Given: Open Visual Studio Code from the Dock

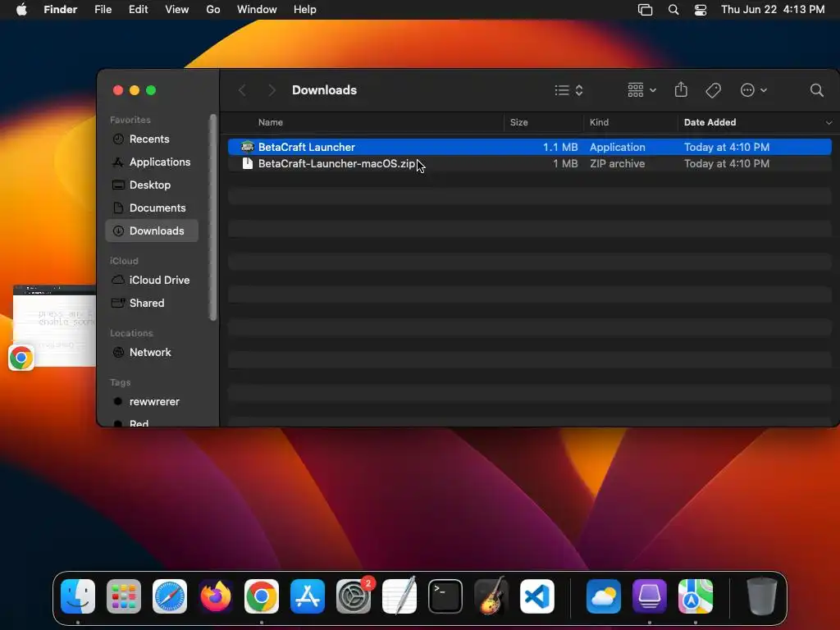Looking at the screenshot, I should click(537, 596).
